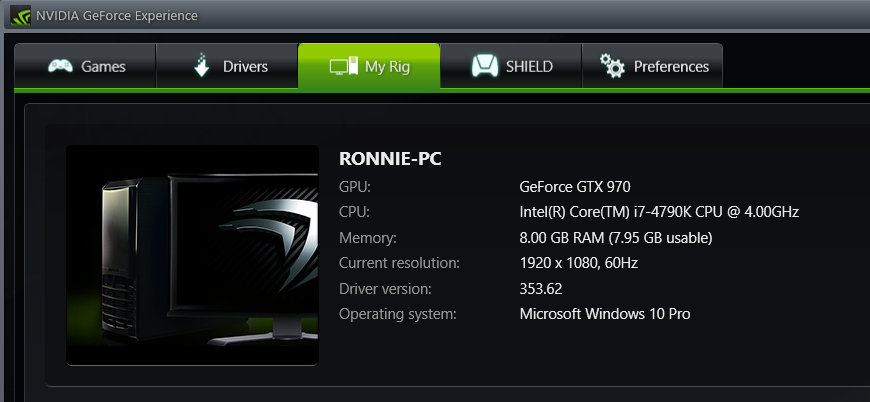The height and width of the screenshot is (402, 870).
Task: Click the RONNIE-PC computer name
Action: point(390,159)
